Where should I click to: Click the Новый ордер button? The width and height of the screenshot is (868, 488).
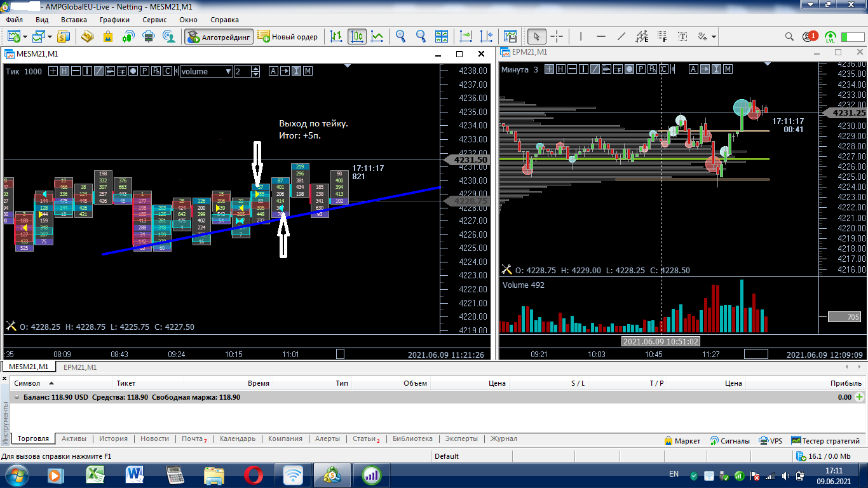(287, 36)
